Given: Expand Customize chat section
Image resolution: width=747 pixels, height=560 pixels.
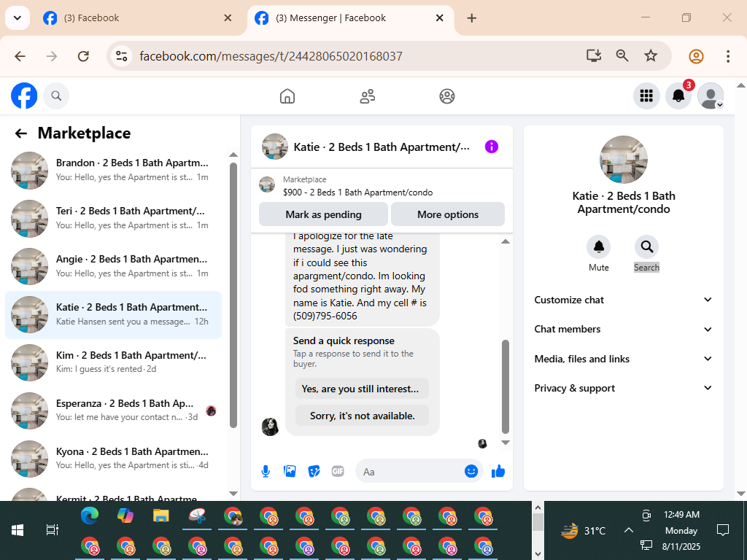Looking at the screenshot, I should (623, 300).
